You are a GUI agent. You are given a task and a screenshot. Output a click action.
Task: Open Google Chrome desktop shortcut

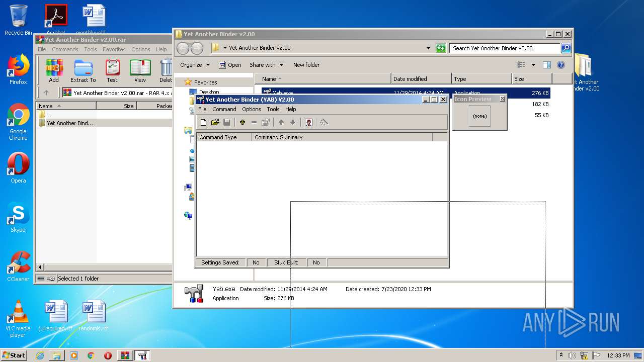(x=18, y=122)
